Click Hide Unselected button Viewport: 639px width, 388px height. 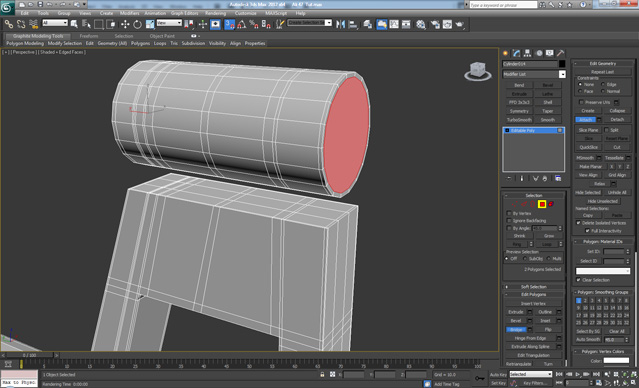[603, 201]
